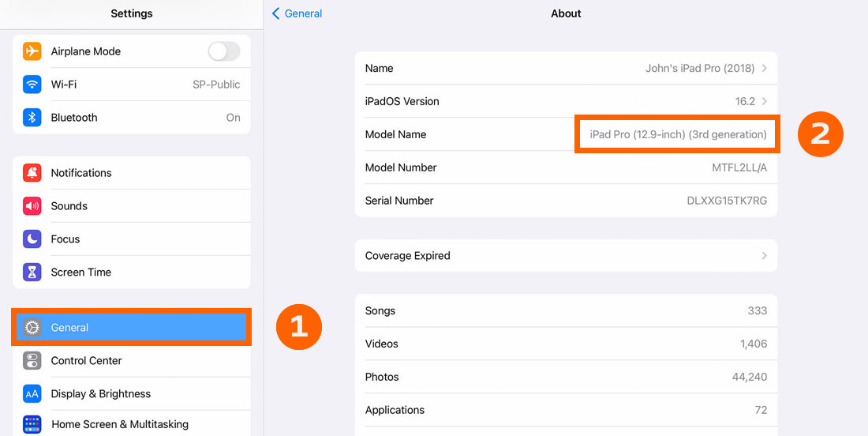Tap the Screen Time hourglass icon
This screenshot has width=868, height=436.
[32, 272]
